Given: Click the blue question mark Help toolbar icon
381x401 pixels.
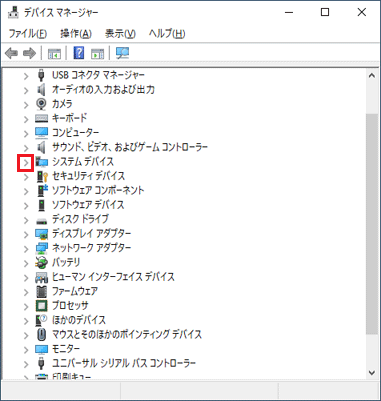Looking at the screenshot, I should 79,53.
